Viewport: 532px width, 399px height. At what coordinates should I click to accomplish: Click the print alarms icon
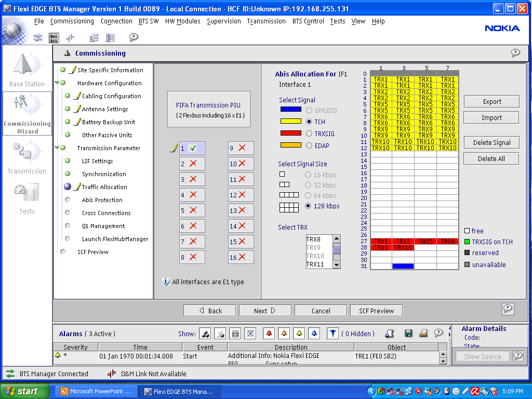point(423,334)
